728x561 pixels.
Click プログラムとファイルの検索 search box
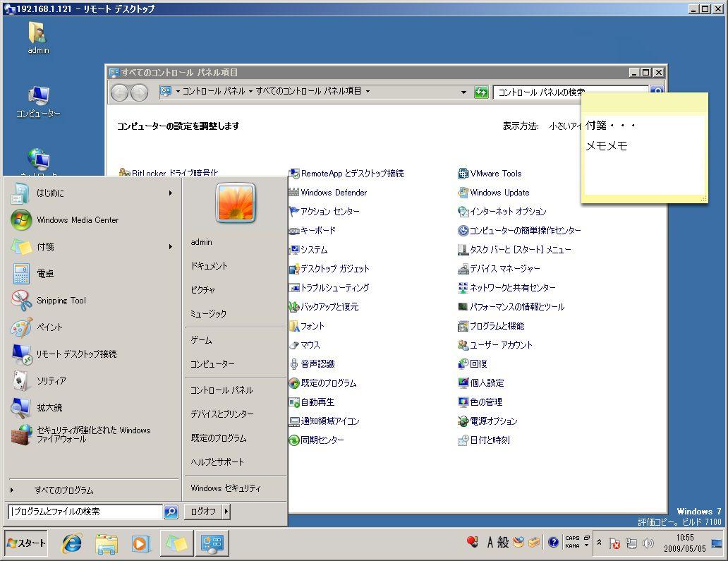tap(85, 512)
